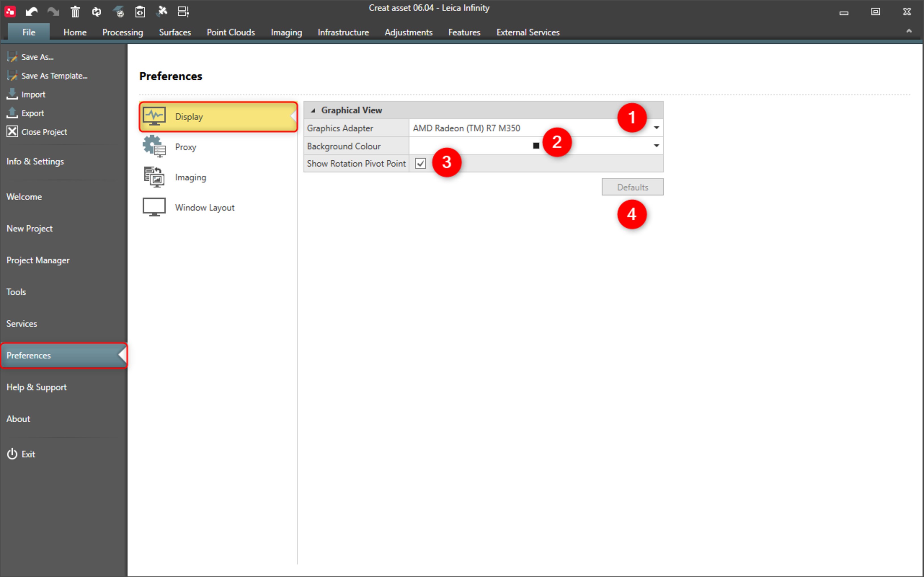The height and width of the screenshot is (577, 924).
Task: Select Preferences in the sidebar
Action: point(63,355)
